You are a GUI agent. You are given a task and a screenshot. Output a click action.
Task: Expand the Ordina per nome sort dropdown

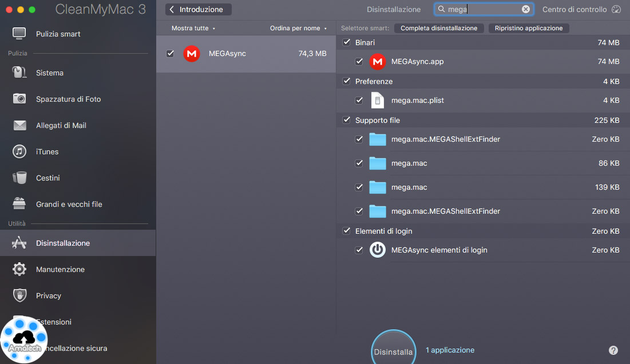[298, 28]
